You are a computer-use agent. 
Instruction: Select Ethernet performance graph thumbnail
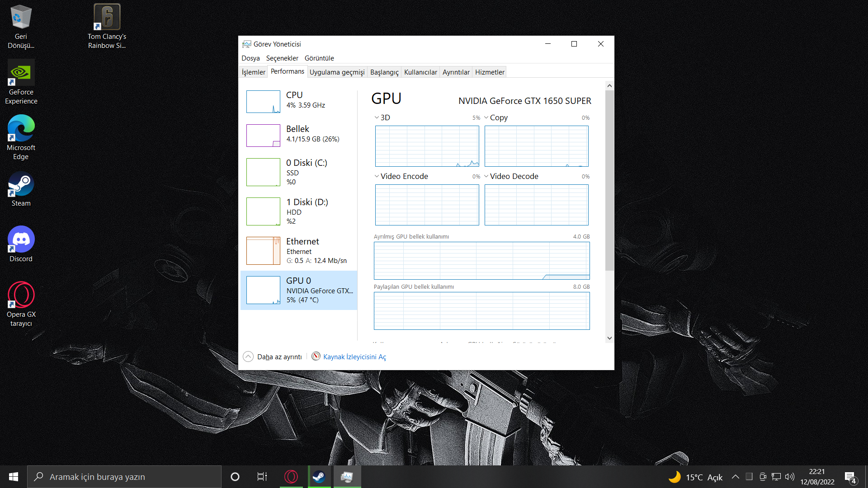[263, 251]
